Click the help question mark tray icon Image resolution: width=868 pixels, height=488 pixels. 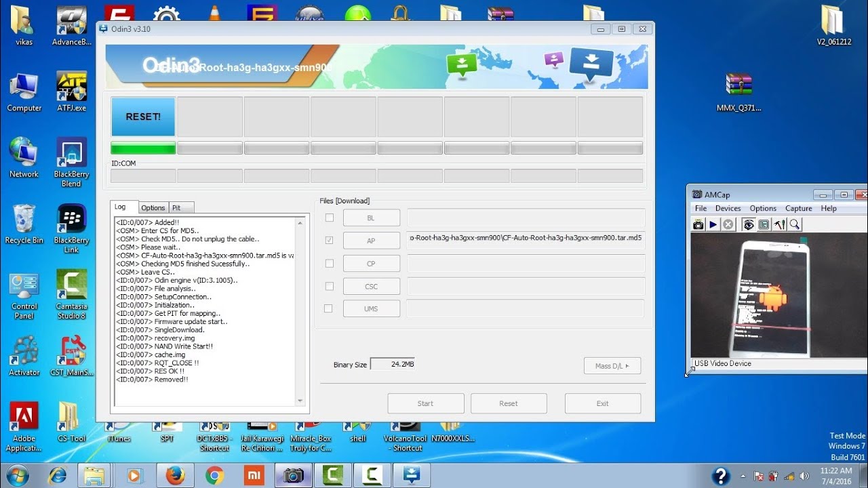[721, 475]
